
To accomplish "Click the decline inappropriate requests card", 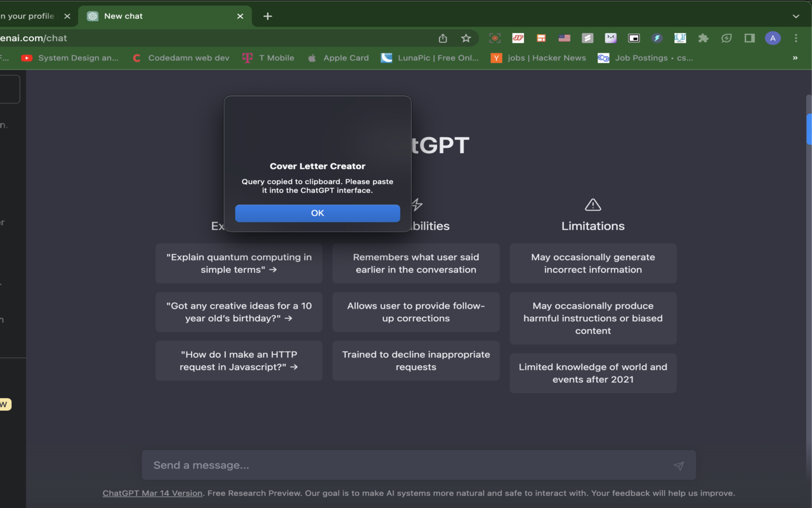I will click(x=416, y=361).
